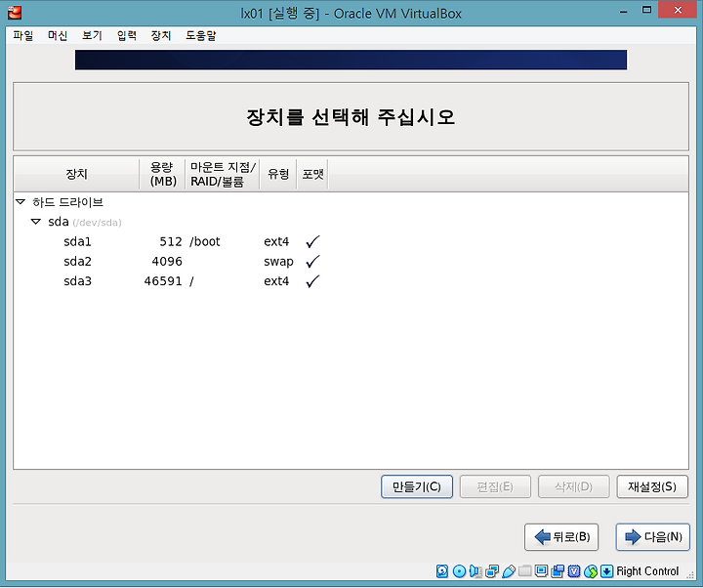
Task: Collapse the sda device tree node
Action: click(36, 222)
